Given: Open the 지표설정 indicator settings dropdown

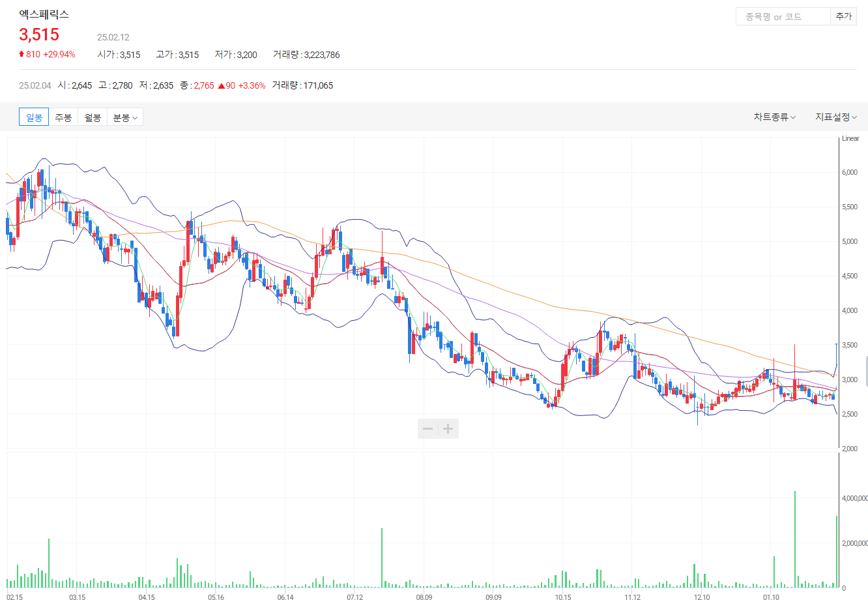Looking at the screenshot, I should pyautogui.click(x=836, y=117).
